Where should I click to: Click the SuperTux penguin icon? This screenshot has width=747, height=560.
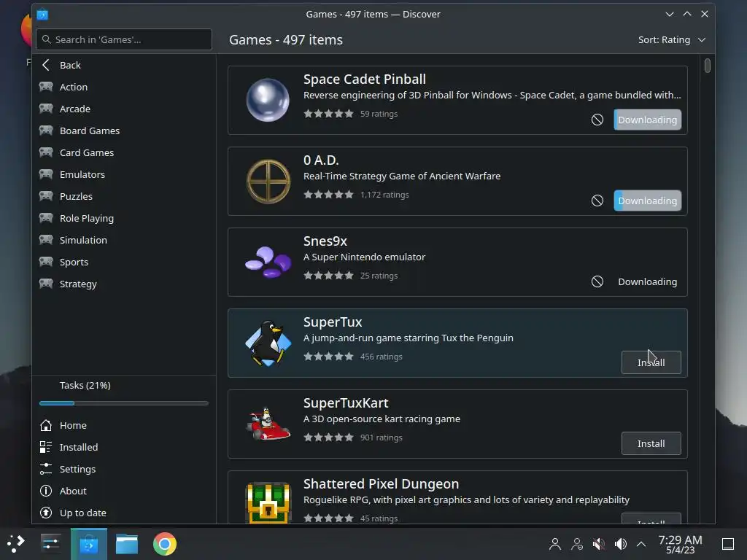point(268,343)
